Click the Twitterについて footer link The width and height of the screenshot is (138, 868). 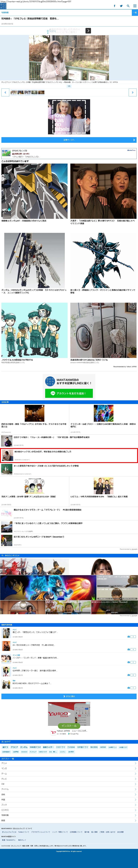coord(24,832)
